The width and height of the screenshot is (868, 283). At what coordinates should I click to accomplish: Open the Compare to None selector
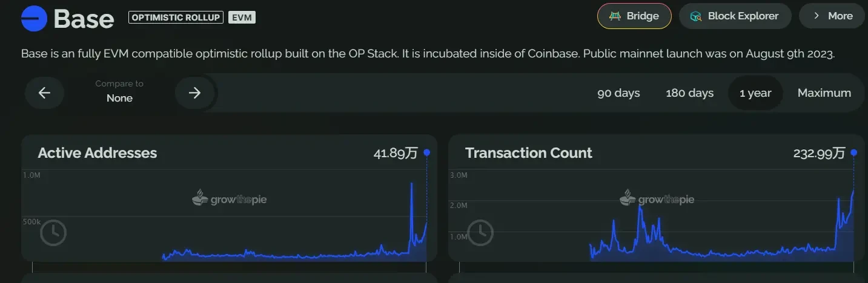119,92
